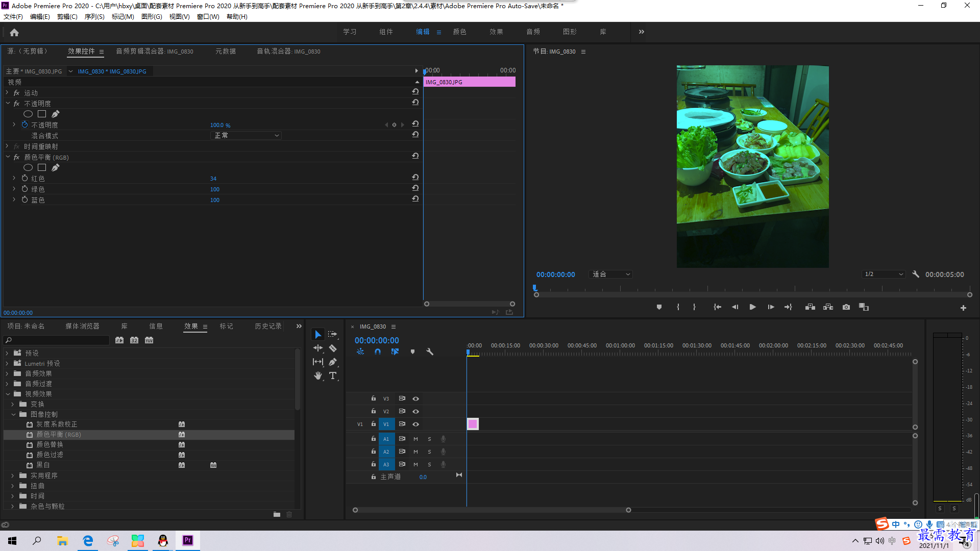Viewport: 980px width, 551px height.
Task: Select the Track Select Forward tool
Action: [333, 334]
